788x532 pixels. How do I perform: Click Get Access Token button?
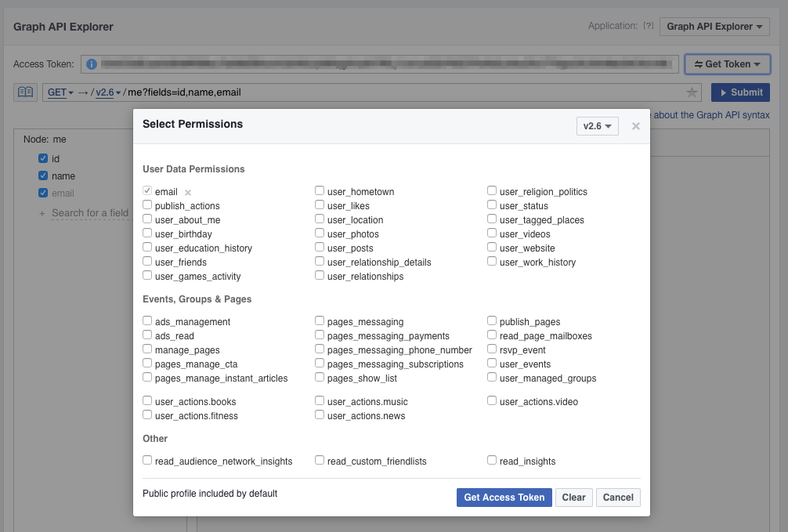[x=504, y=498]
